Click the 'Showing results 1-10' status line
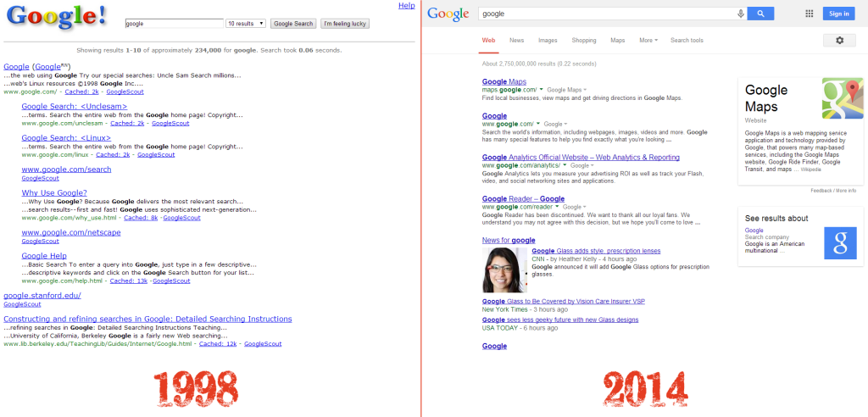Viewport: 868px width, 417px height. [209, 50]
